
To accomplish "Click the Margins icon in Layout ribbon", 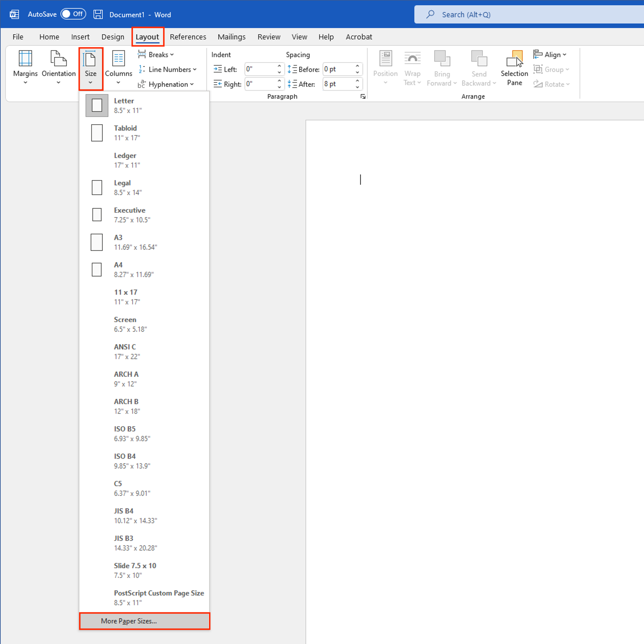I will (24, 66).
